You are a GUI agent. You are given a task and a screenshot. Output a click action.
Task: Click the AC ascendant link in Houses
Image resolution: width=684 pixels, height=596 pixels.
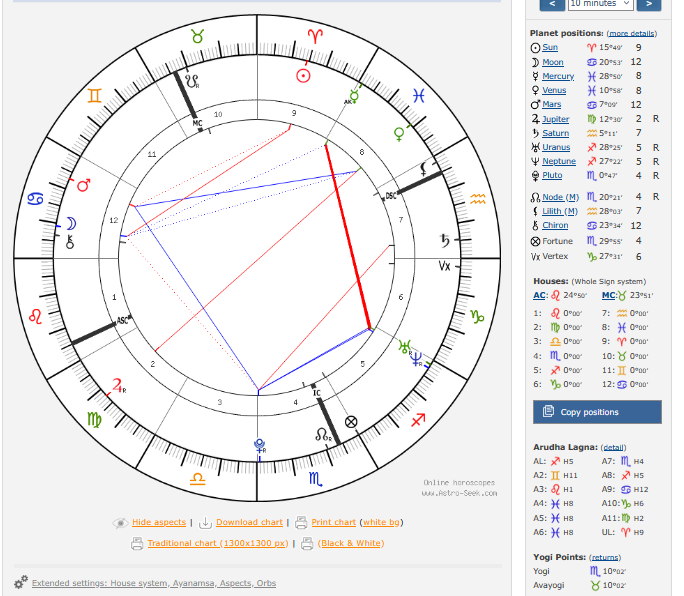pyautogui.click(x=539, y=295)
